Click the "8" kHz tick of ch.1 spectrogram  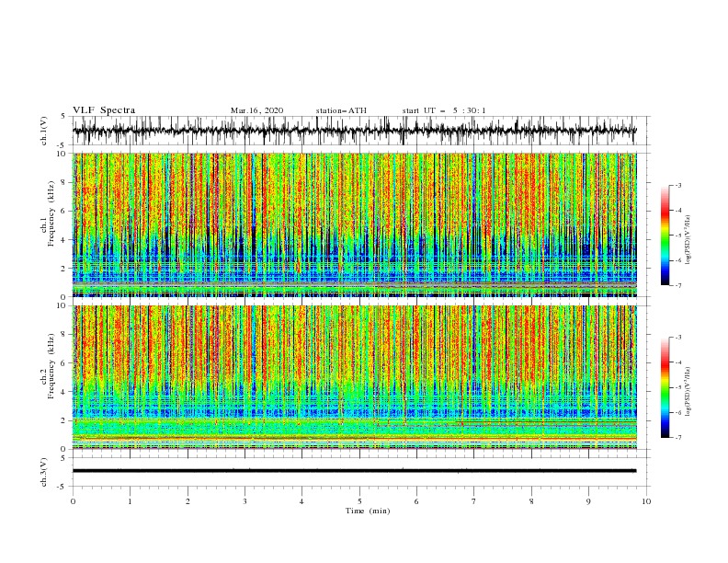[x=64, y=182]
